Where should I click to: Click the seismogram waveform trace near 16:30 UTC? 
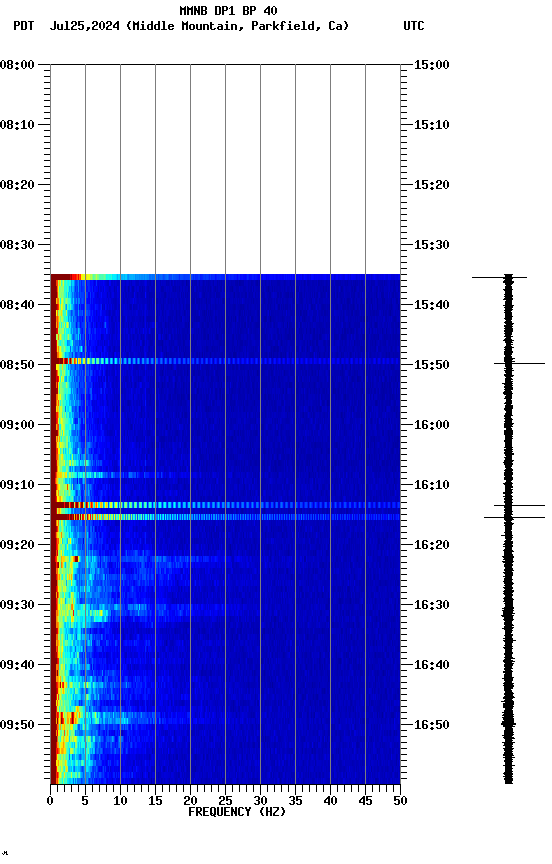[508, 605]
